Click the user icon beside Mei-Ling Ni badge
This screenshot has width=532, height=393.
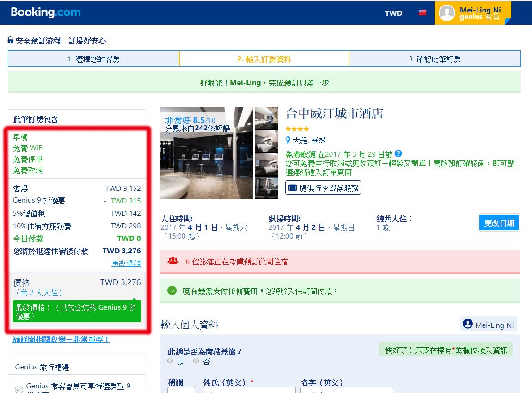tap(468, 324)
